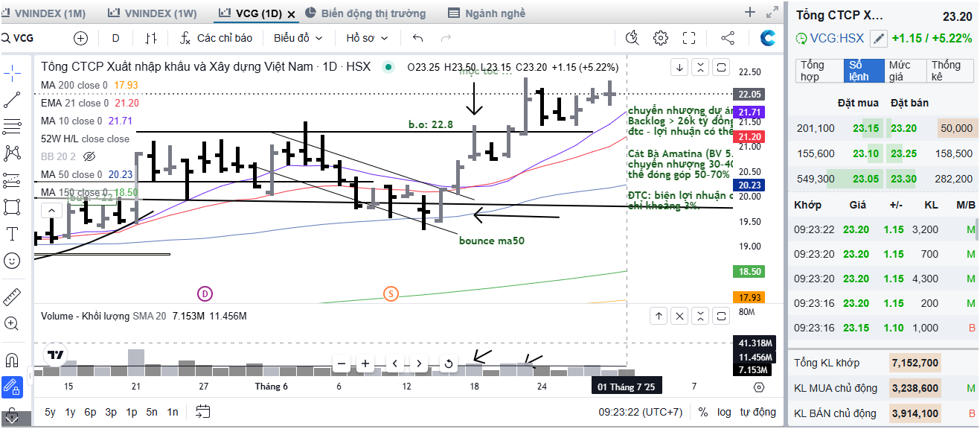980x429 pixels.
Task: Undo the last chart action
Action: coord(417,38)
